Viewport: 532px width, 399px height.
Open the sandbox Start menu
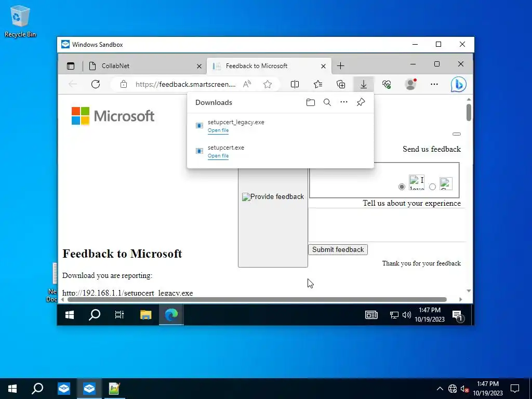pyautogui.click(x=70, y=315)
